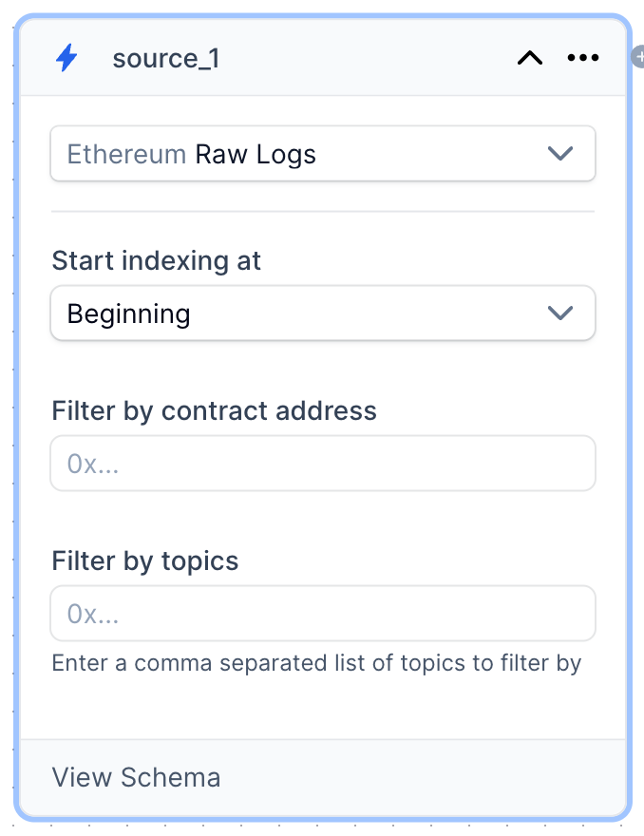
Task: Click the comma separated topics hint text
Action: pyautogui.click(x=316, y=663)
